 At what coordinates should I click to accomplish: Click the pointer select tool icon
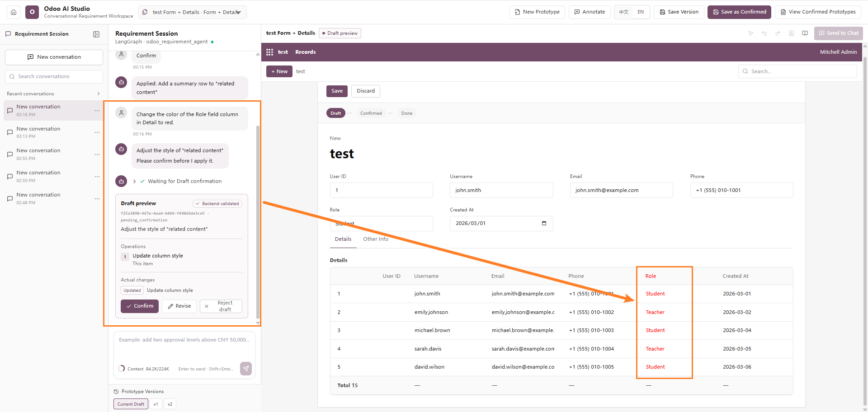pos(751,33)
